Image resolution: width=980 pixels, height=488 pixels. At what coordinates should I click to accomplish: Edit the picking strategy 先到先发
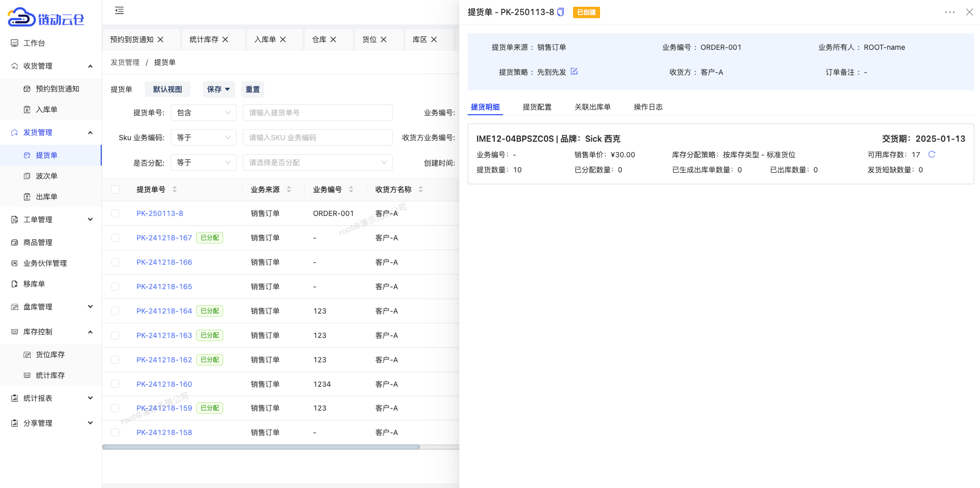tap(574, 72)
